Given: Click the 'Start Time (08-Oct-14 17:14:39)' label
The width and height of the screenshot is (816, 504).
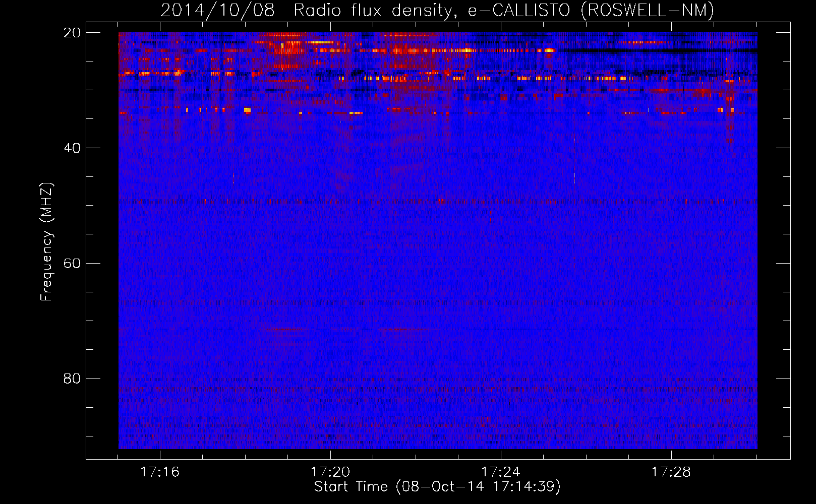Looking at the screenshot, I should 437,487.
